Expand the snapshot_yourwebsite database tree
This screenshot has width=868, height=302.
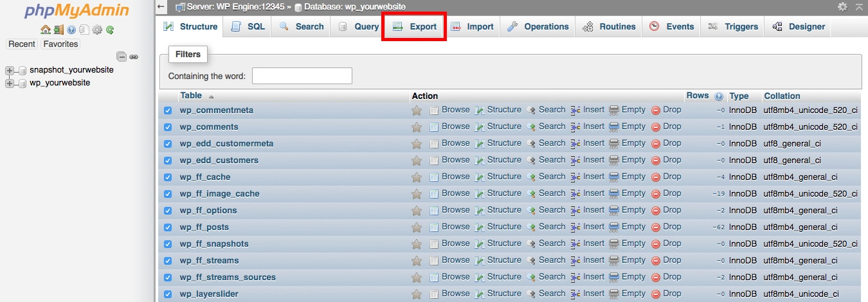pos(10,70)
